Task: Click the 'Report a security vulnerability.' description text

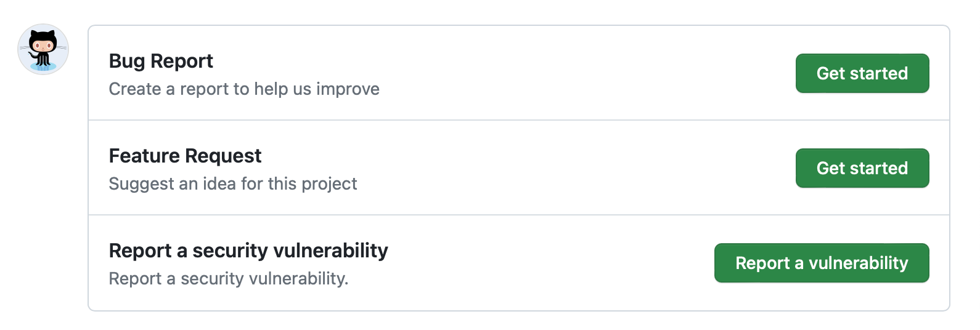Action: (x=228, y=279)
